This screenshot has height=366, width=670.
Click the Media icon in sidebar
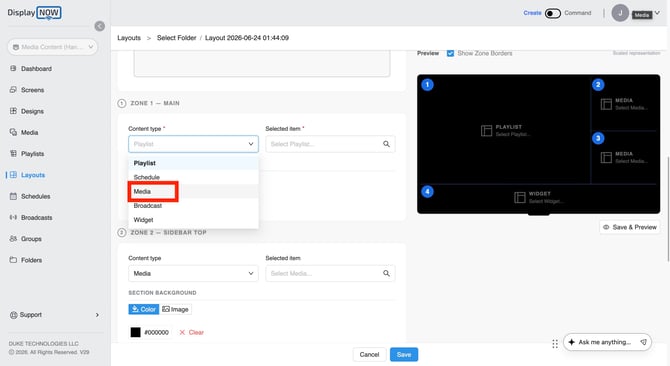[13, 132]
